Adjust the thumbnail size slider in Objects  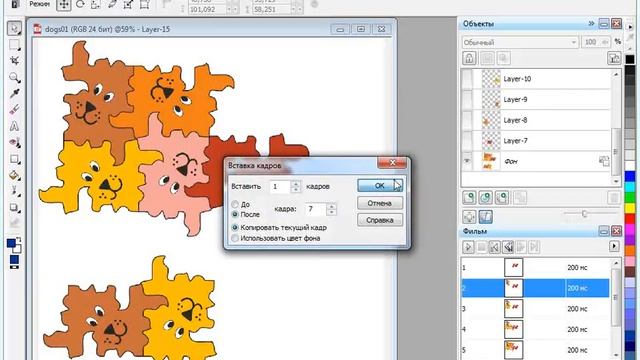click(x=584, y=213)
